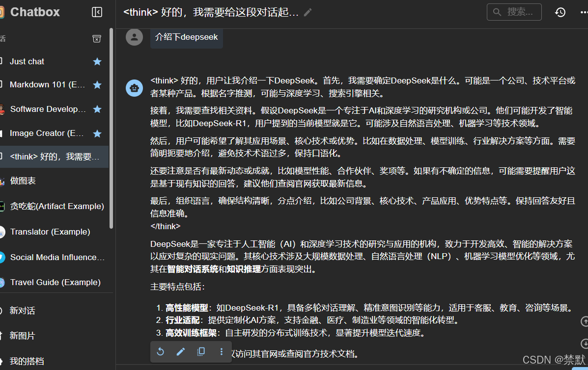This screenshot has height=370, width=588.
Task: Click the 搜索 search field
Action: pos(514,12)
